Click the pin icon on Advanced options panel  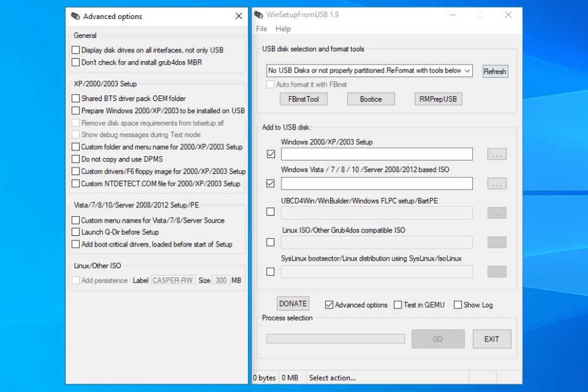76,16
